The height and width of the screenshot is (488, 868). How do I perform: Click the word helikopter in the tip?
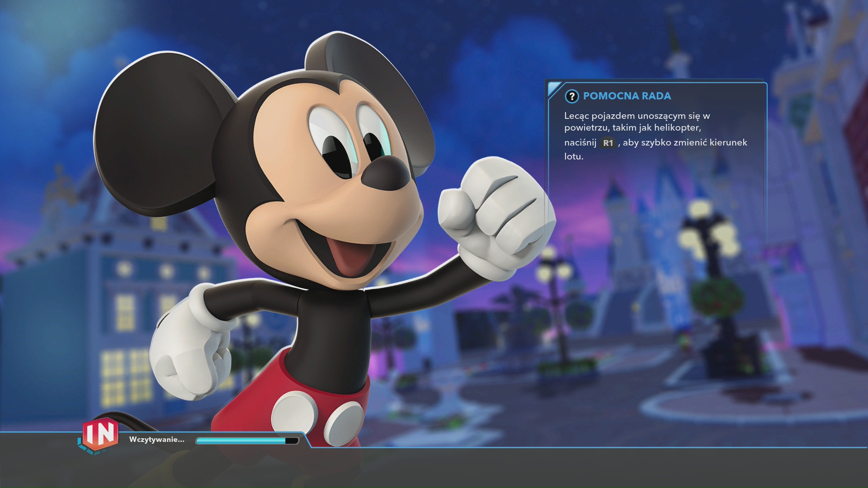677,128
